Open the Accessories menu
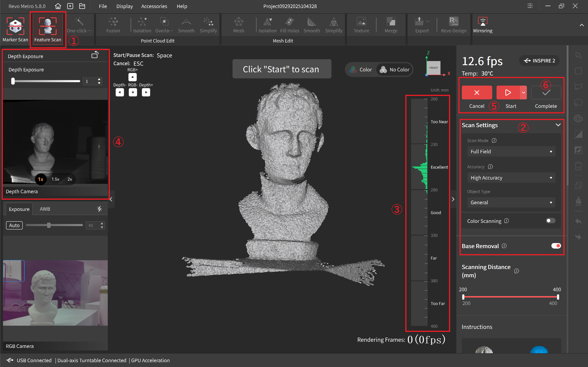Image resolution: width=588 pixels, height=367 pixels. click(x=154, y=6)
